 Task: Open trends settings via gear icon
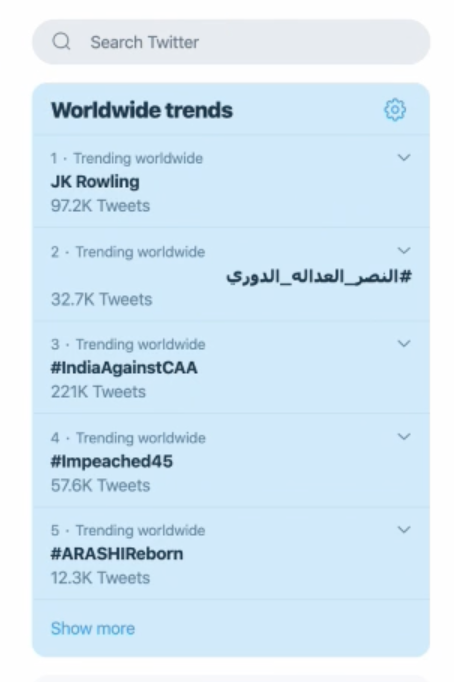tap(395, 110)
